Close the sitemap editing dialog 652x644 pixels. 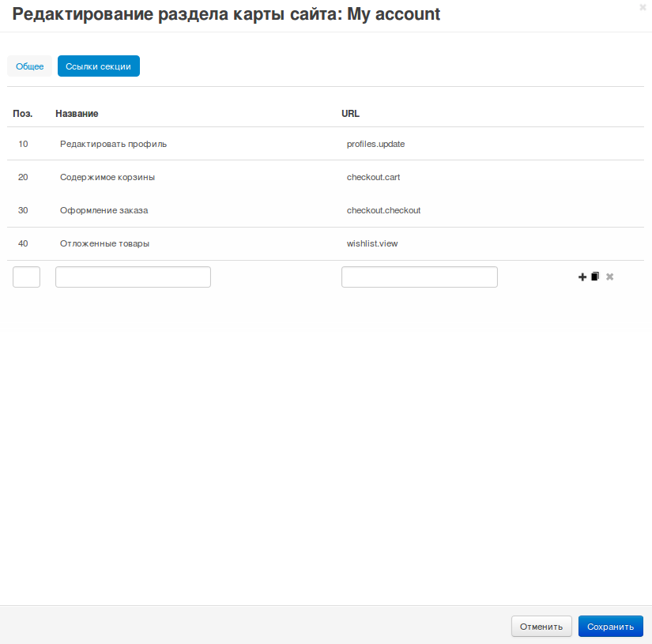642,8
